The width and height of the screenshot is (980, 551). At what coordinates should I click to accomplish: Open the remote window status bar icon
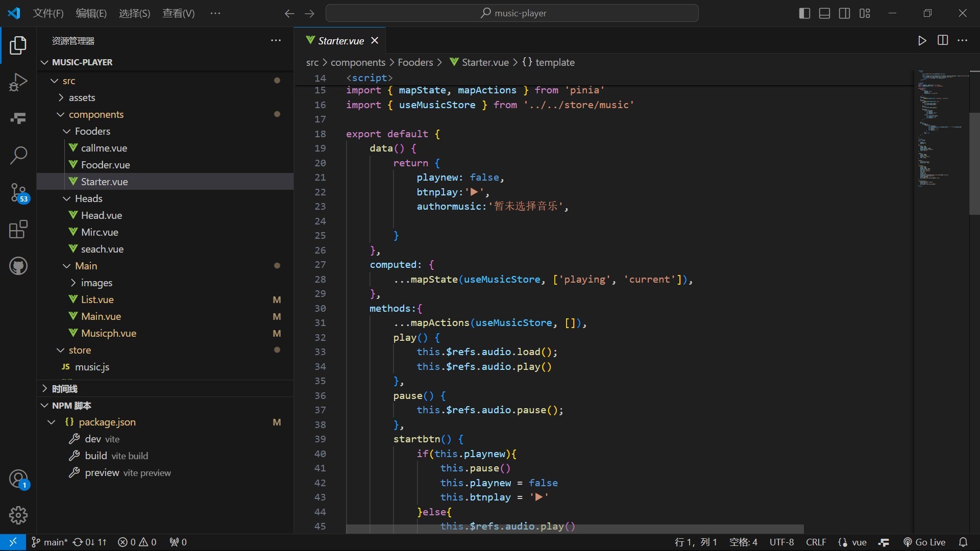tap(13, 542)
